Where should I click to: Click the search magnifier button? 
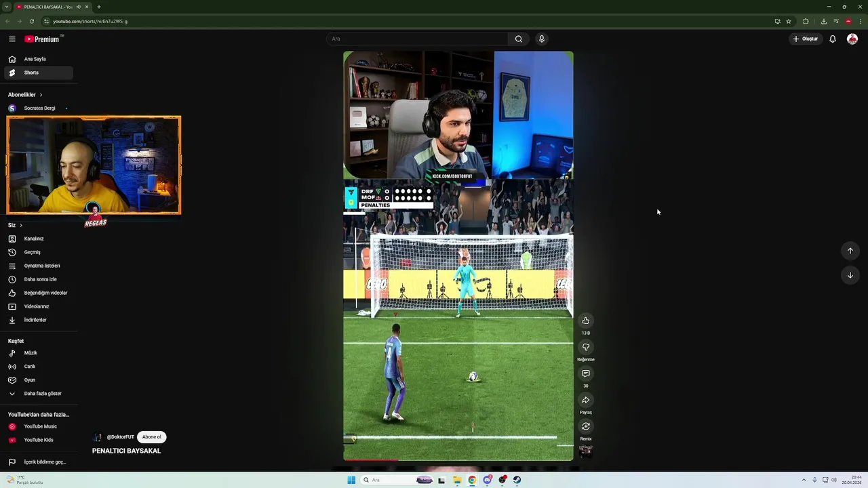tap(519, 39)
